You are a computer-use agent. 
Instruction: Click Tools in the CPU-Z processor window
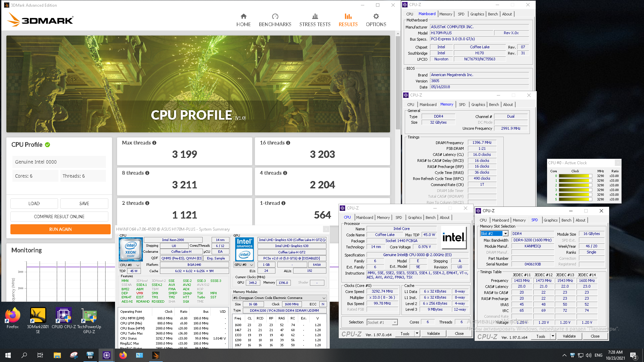pos(405,334)
